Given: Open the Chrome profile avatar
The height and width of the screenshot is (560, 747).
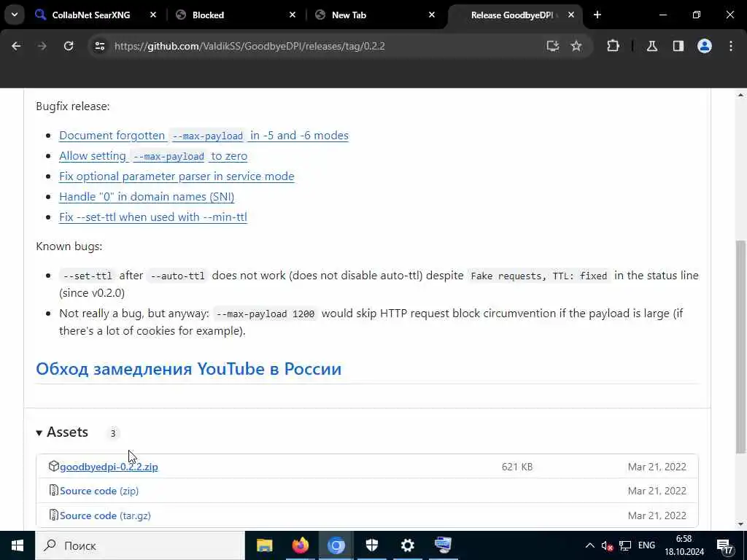Looking at the screenshot, I should tap(705, 46).
